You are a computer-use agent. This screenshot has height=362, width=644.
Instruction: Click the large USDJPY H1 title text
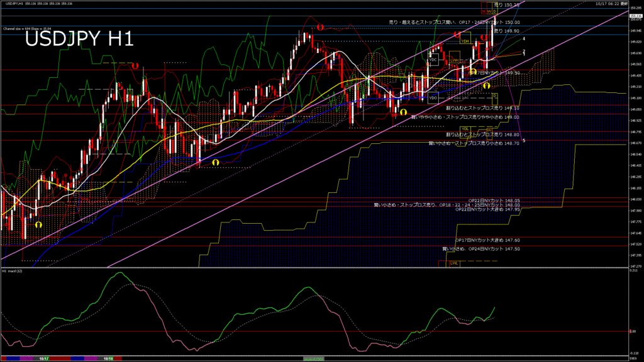(79, 39)
